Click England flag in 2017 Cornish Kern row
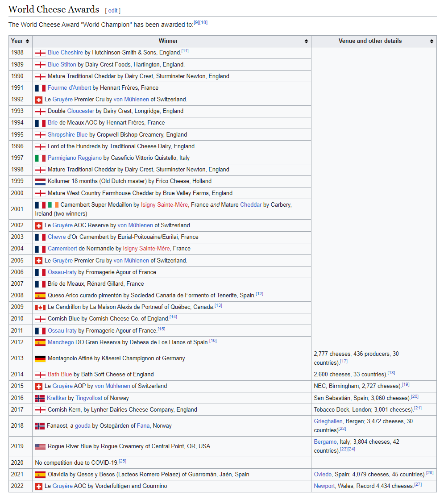 pos(40,410)
